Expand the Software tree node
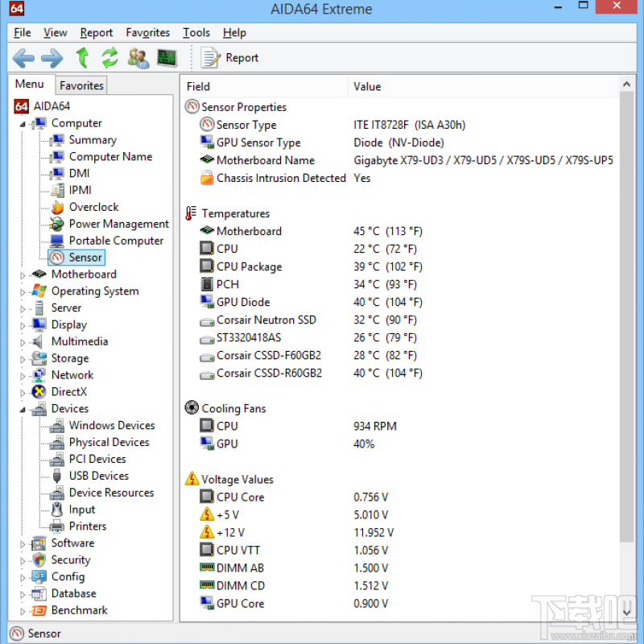 [x=23, y=544]
